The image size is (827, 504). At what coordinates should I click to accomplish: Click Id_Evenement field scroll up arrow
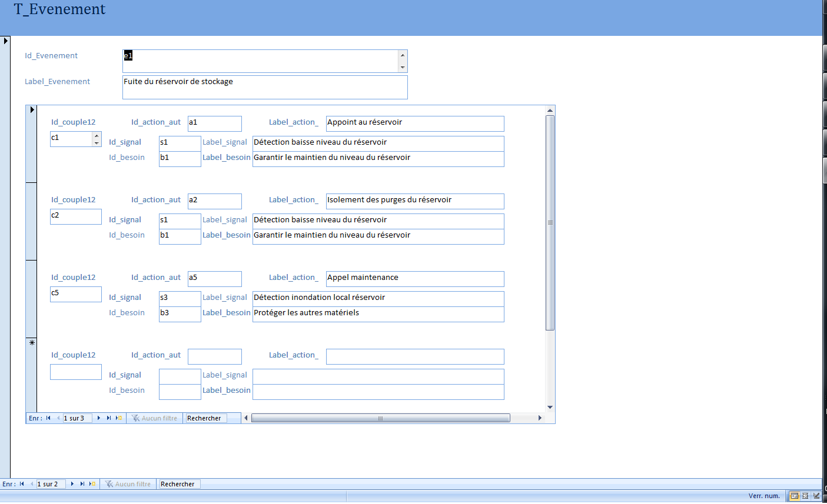[x=403, y=55]
